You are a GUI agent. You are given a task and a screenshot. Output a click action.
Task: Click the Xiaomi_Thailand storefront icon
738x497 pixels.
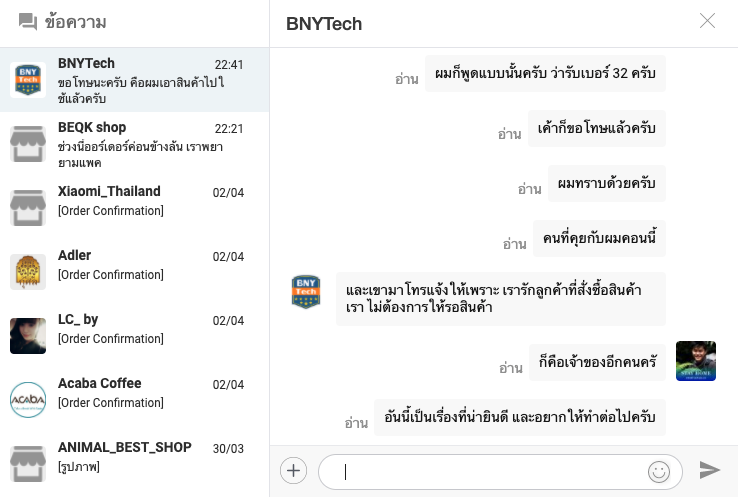pyautogui.click(x=28, y=208)
